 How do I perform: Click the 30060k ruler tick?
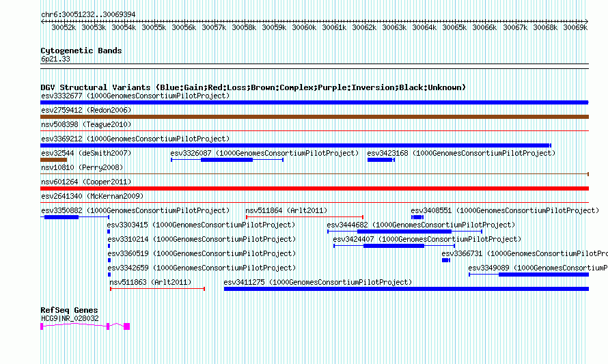tap(304, 27)
